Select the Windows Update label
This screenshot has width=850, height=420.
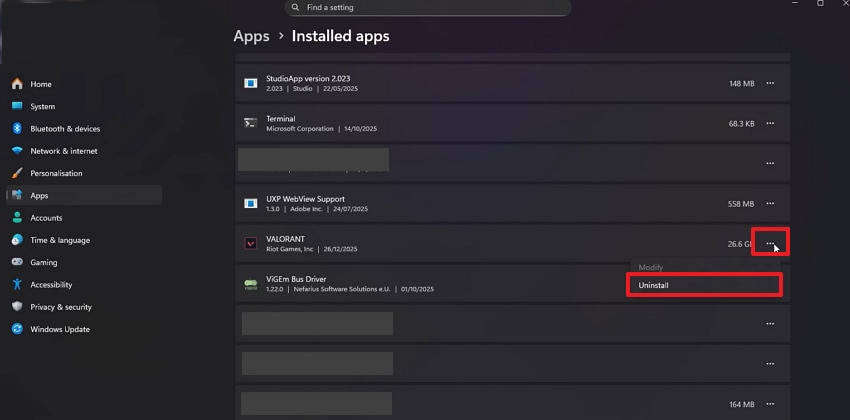[x=60, y=329]
